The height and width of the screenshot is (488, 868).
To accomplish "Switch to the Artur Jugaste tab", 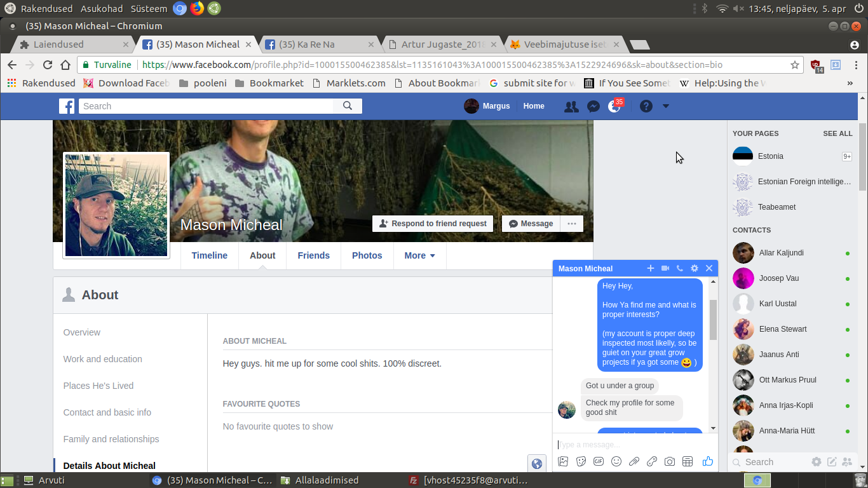I will click(x=443, y=44).
